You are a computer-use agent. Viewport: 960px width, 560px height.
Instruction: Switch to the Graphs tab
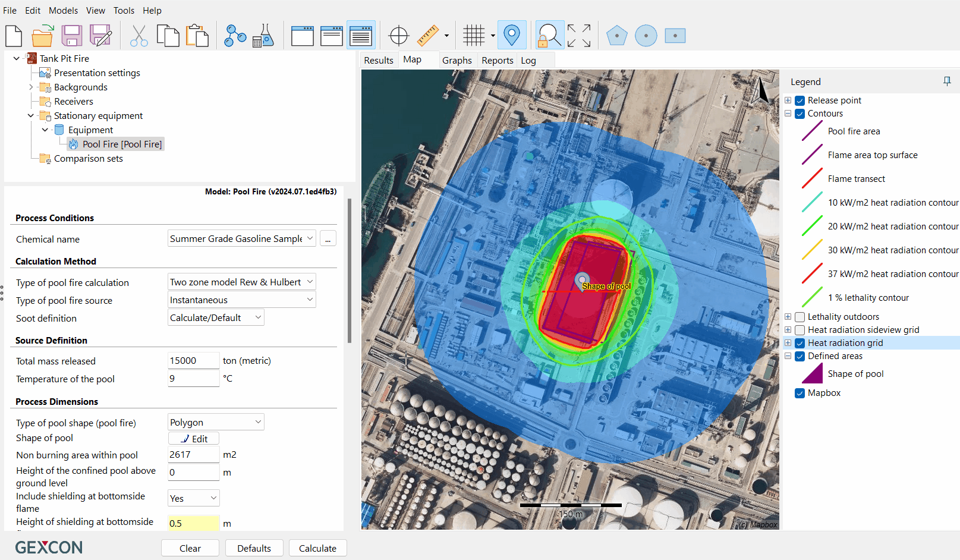pyautogui.click(x=457, y=60)
